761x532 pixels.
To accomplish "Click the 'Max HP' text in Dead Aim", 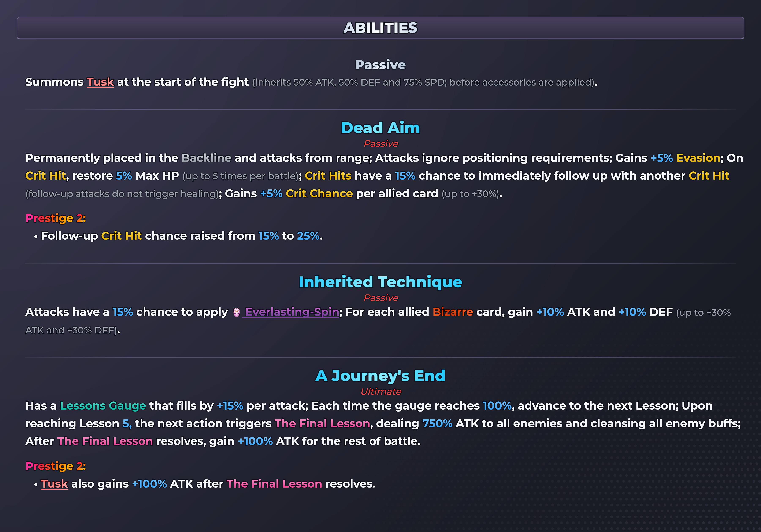I will (157, 176).
